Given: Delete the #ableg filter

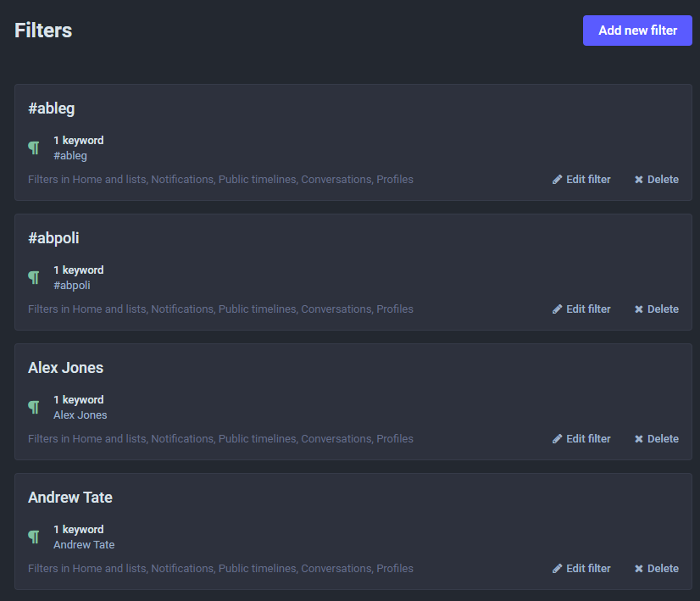Looking at the screenshot, I should coord(657,180).
